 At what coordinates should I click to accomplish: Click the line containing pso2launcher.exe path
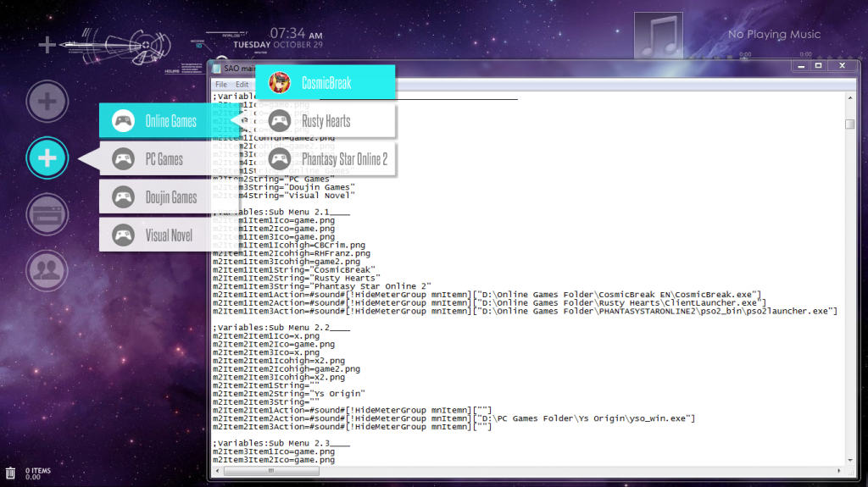(x=526, y=311)
